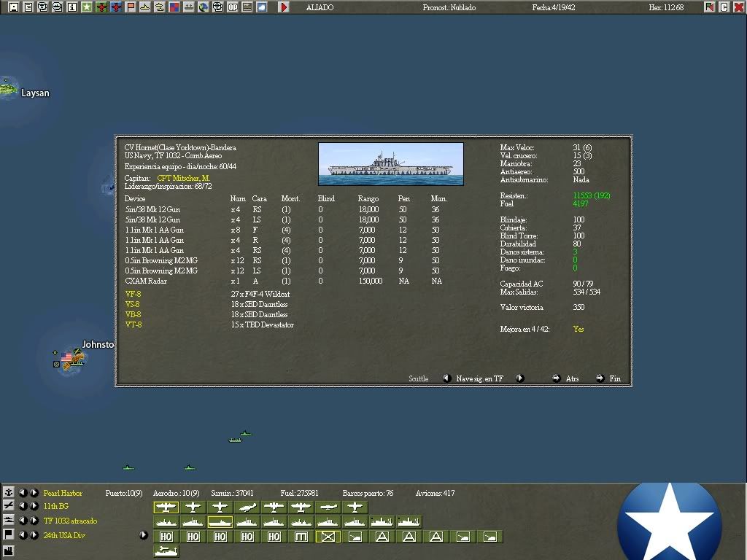Screen dimensions: 747x560
Task: Click the C icon at top right
Action: pos(724,7)
